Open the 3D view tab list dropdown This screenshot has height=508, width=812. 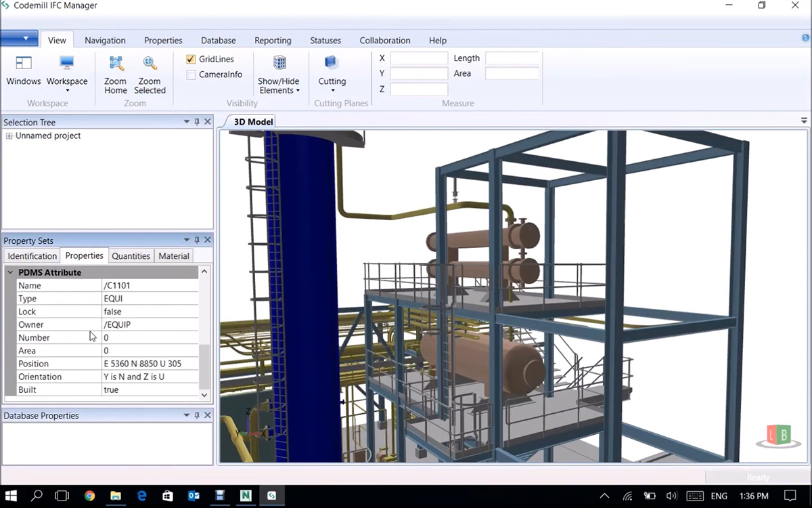pos(804,121)
